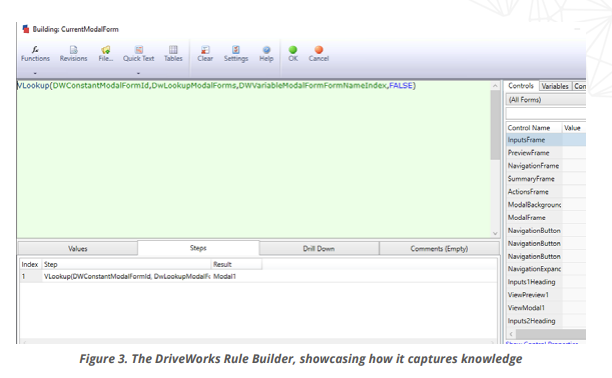Image resolution: width=612 pixels, height=378 pixels.
Task: Cancel the rule with red Cancel button
Action: 318,54
